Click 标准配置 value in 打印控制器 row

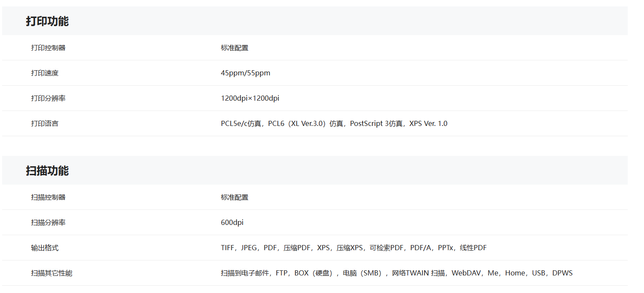(x=234, y=48)
